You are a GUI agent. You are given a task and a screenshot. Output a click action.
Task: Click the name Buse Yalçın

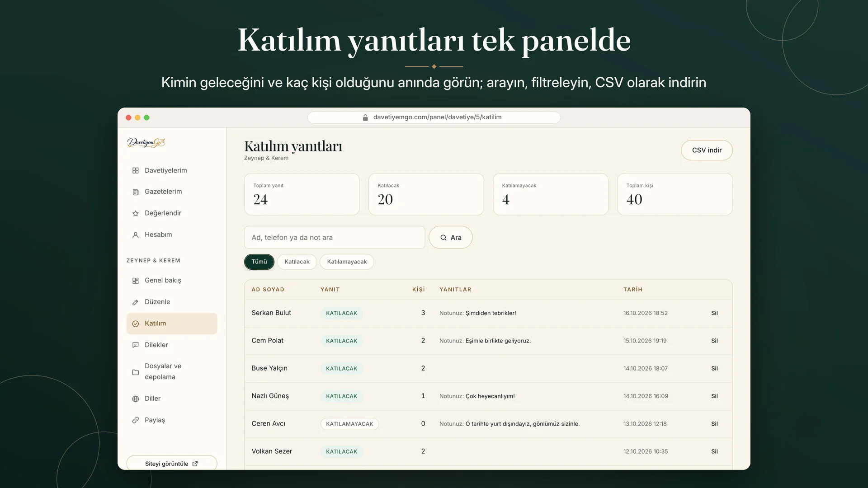(269, 368)
